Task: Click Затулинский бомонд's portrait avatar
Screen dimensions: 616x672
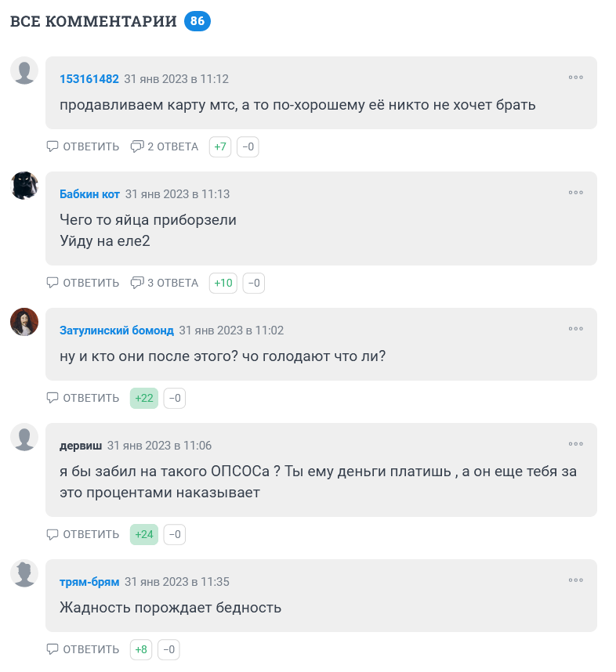Action: 24,322
